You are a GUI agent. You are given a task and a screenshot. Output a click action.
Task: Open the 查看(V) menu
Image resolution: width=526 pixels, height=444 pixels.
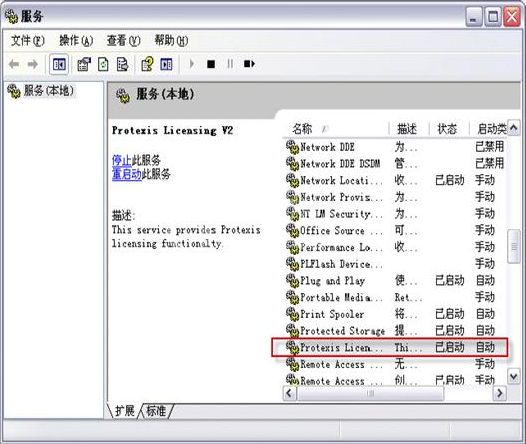(x=123, y=41)
